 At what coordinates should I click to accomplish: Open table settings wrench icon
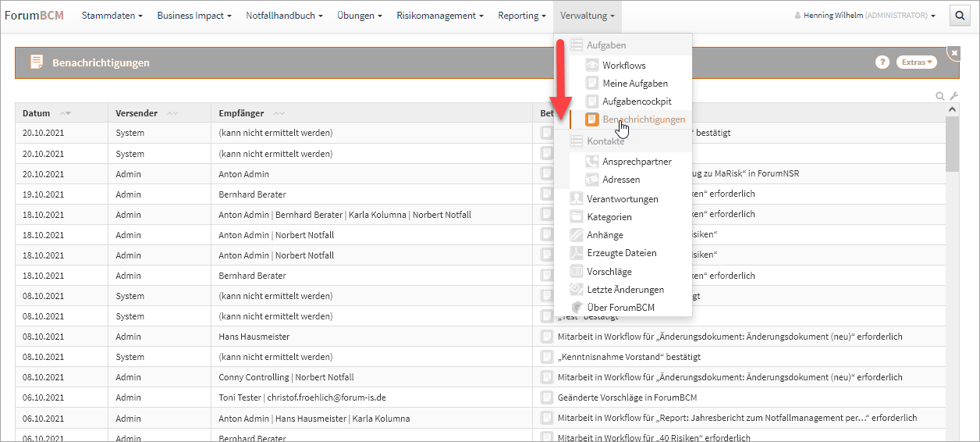[x=953, y=96]
